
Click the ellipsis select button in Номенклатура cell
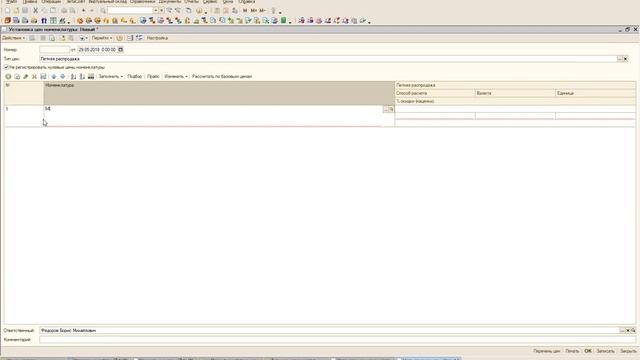click(386, 109)
